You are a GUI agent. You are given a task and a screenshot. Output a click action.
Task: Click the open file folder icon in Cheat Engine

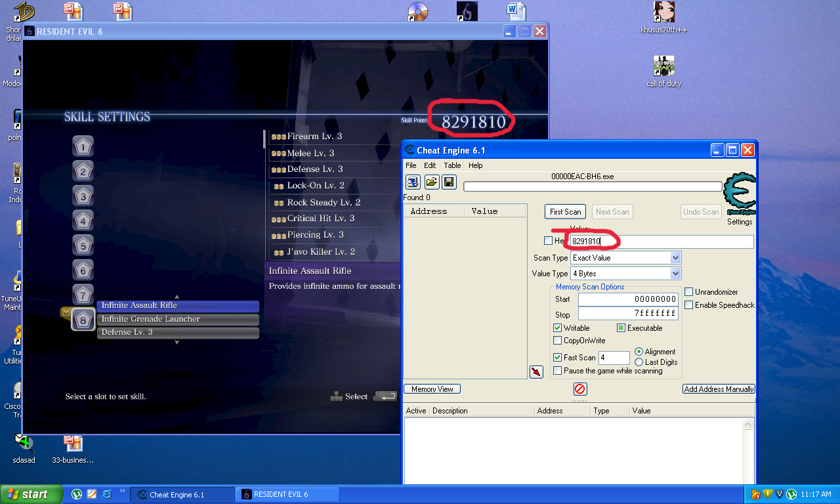pos(431,182)
